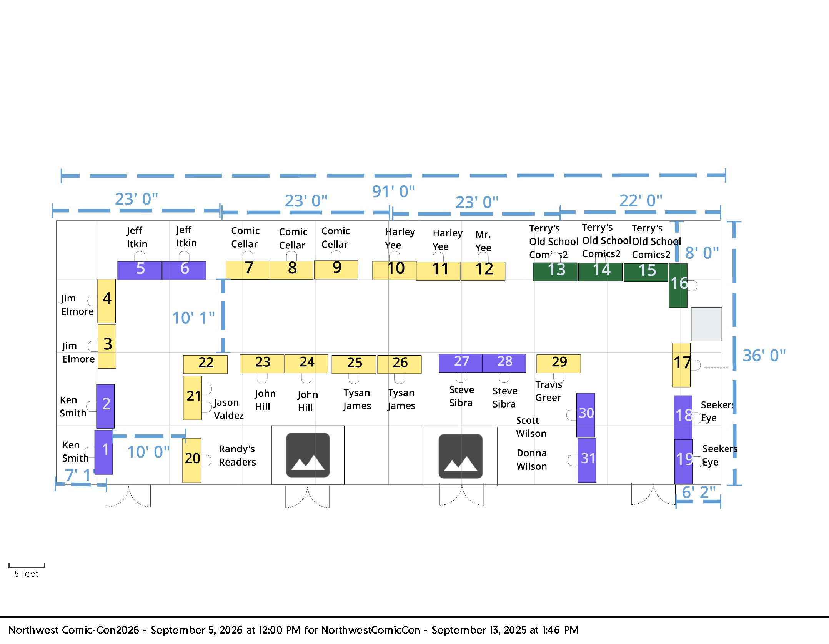This screenshot has height=644, width=829.
Task: Click the right image placeholder icon
Action: click(460, 456)
